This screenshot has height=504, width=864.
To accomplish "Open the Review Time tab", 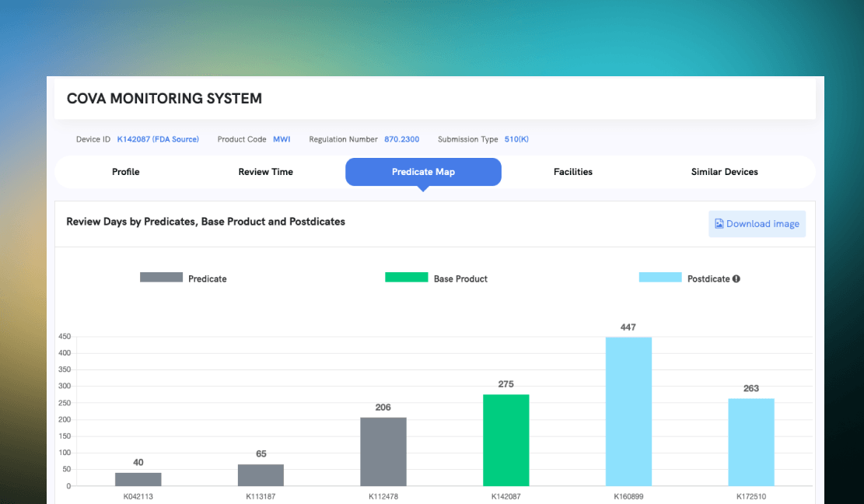I will point(266,172).
